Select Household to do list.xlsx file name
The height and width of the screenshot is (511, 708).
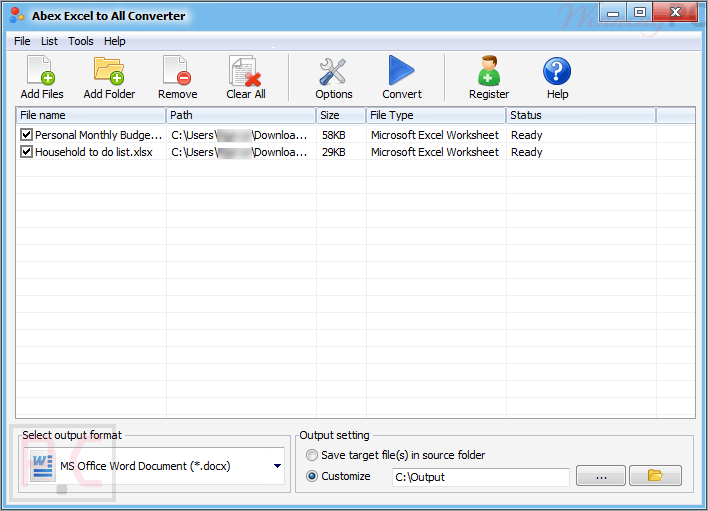(x=94, y=152)
